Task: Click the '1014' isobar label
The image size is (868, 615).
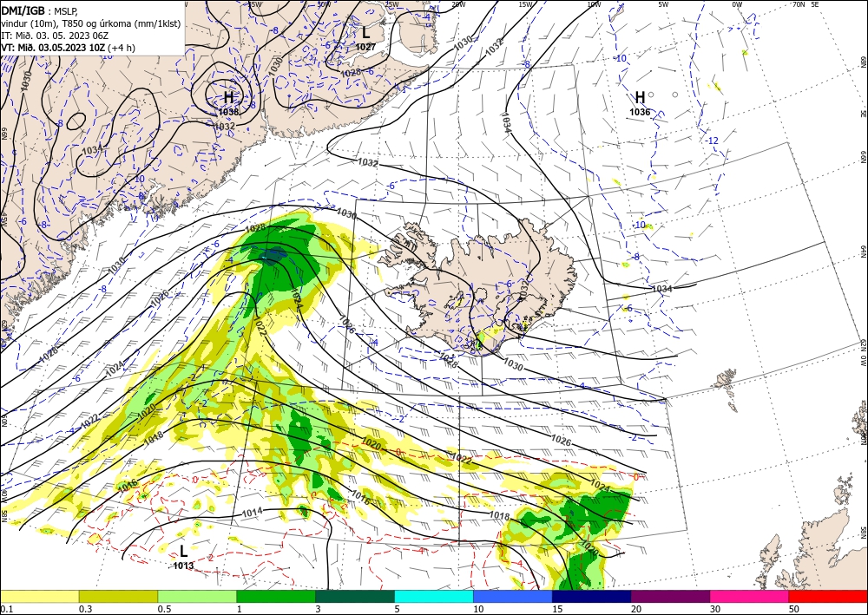Action: pos(253,513)
